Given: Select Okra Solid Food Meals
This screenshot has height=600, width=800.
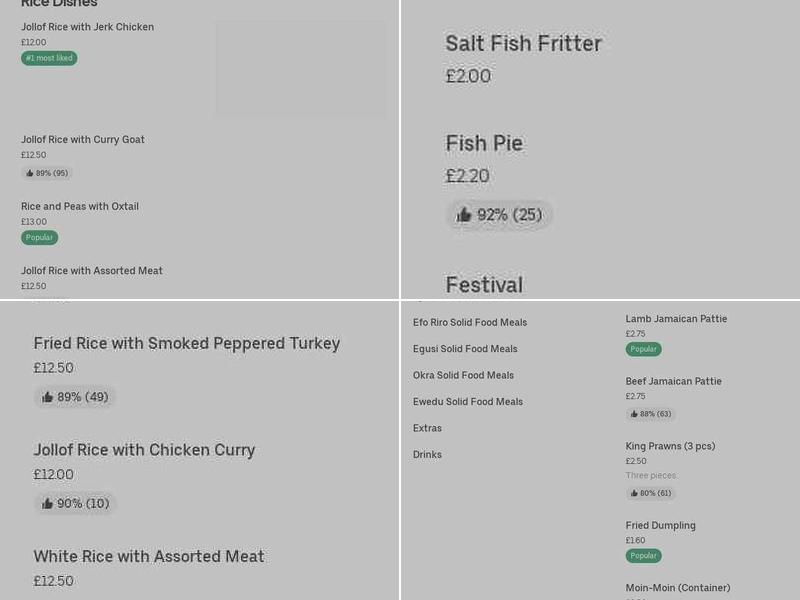Looking at the screenshot, I should [x=462, y=375].
